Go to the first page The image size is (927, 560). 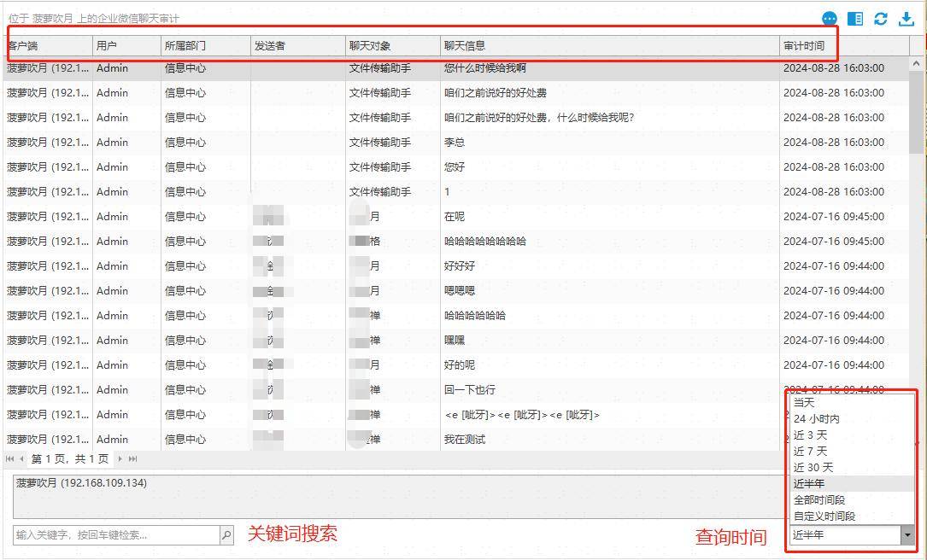(10, 459)
